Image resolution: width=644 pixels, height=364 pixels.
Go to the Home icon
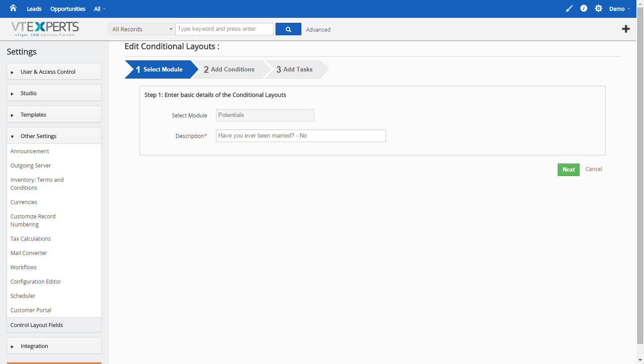pos(13,8)
